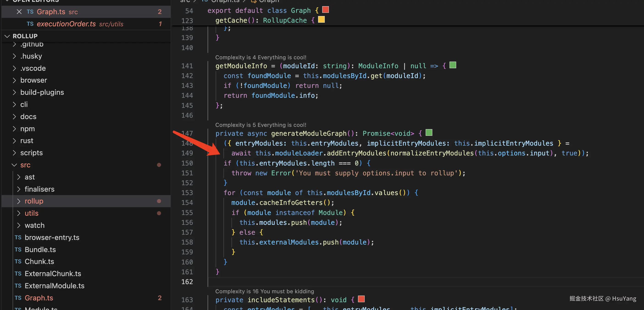Click TS file icon beside Bundle.ts

click(18, 249)
